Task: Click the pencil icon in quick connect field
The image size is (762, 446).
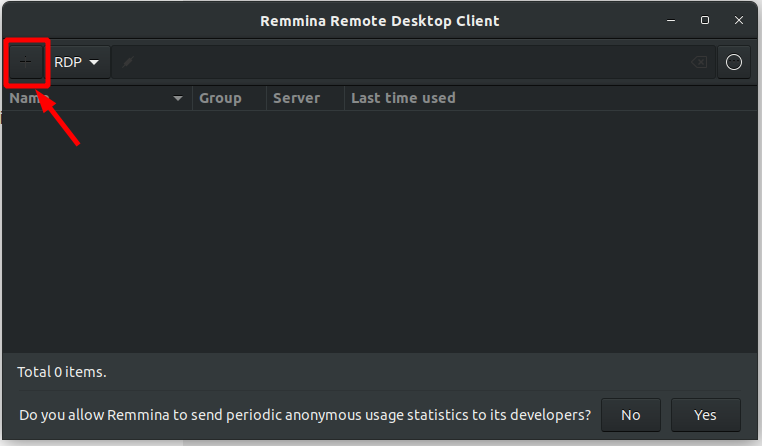Action: pyautogui.click(x=127, y=62)
